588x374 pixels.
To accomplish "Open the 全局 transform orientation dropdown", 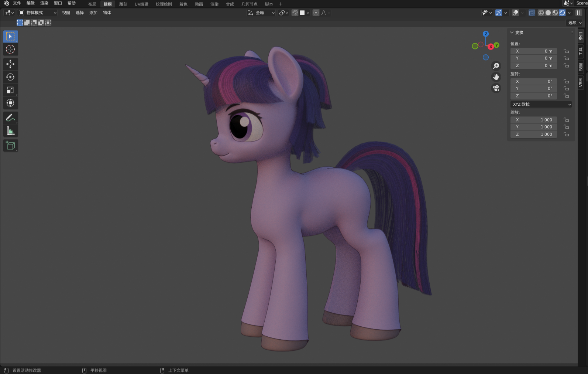I will pyautogui.click(x=261, y=13).
